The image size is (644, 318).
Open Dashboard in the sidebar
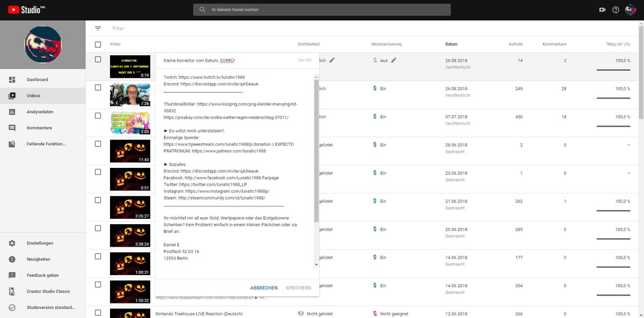[x=43, y=79]
